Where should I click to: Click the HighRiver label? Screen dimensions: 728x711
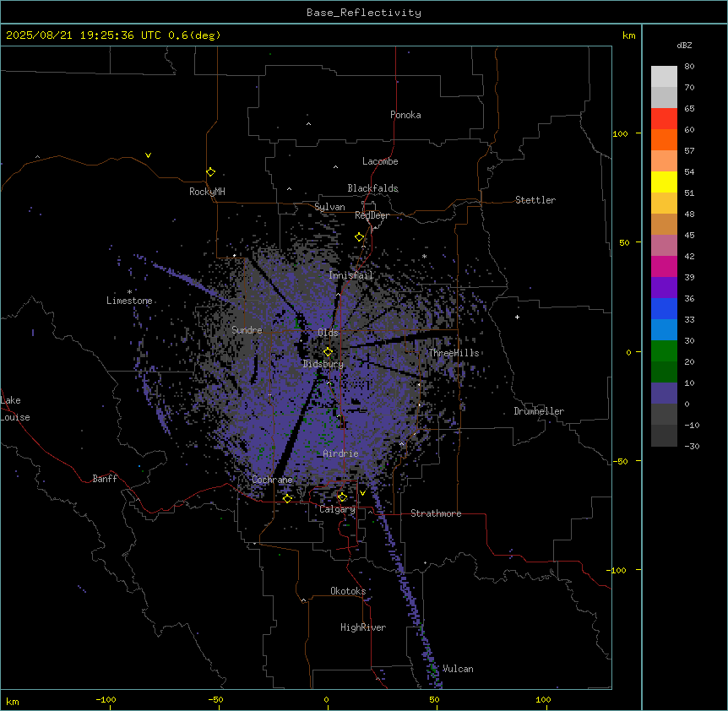[x=363, y=627]
